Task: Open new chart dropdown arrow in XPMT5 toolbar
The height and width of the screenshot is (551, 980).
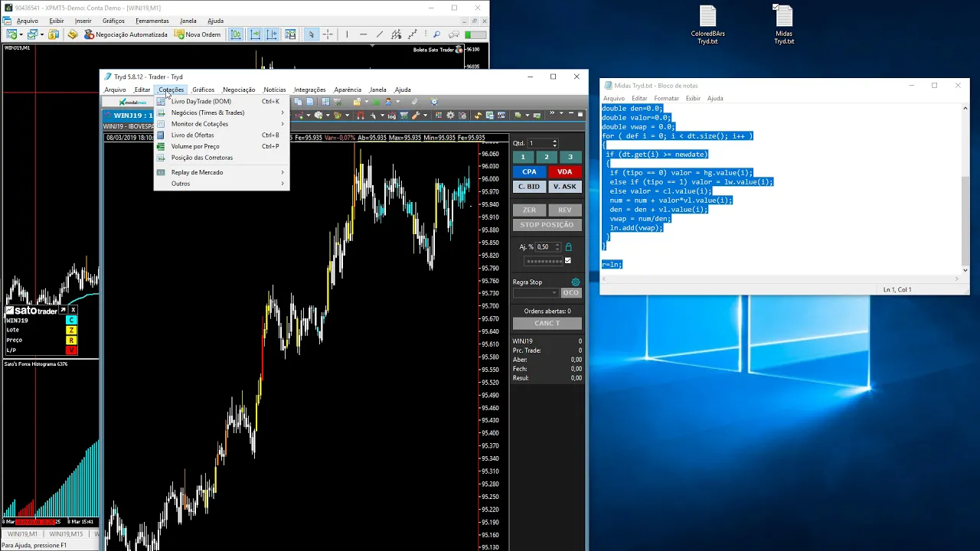Action: coord(21,34)
